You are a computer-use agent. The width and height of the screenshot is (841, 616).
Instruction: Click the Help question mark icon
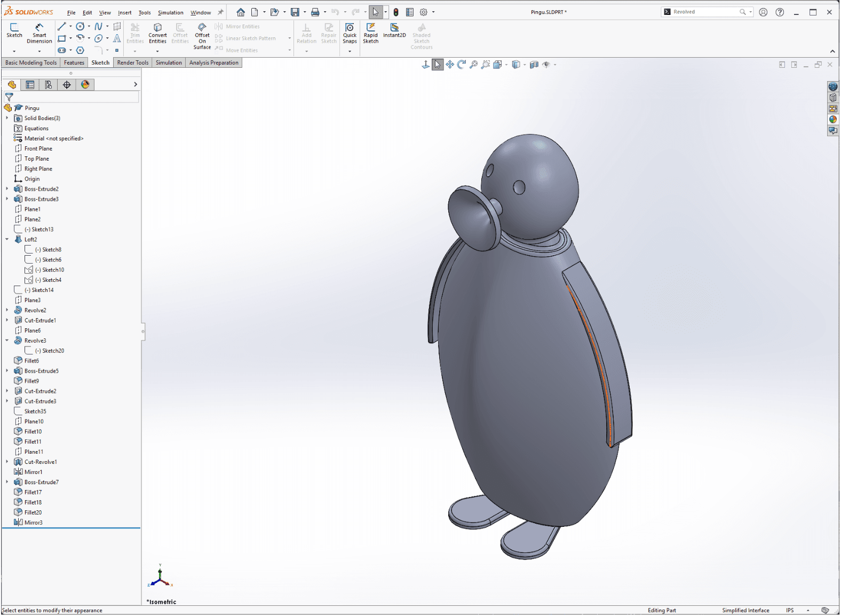780,12
